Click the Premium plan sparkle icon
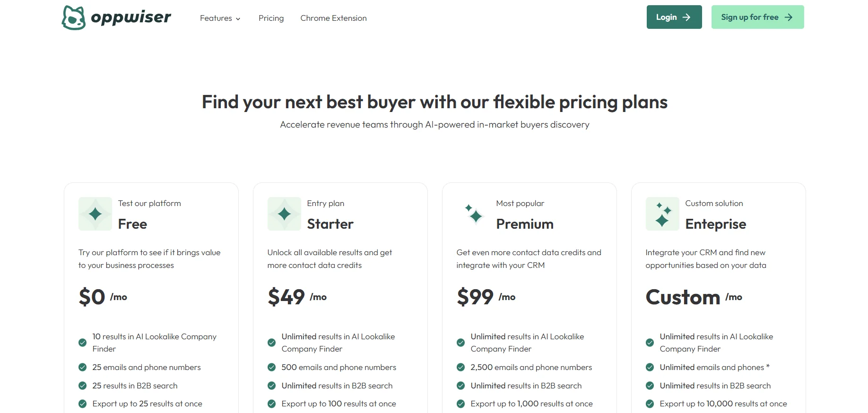The image size is (868, 413). (x=473, y=214)
